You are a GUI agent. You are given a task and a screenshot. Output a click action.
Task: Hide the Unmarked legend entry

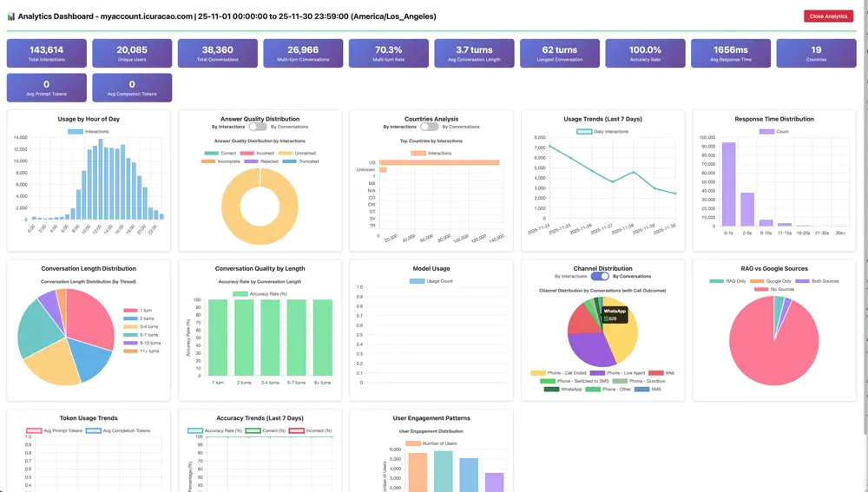pyautogui.click(x=297, y=154)
